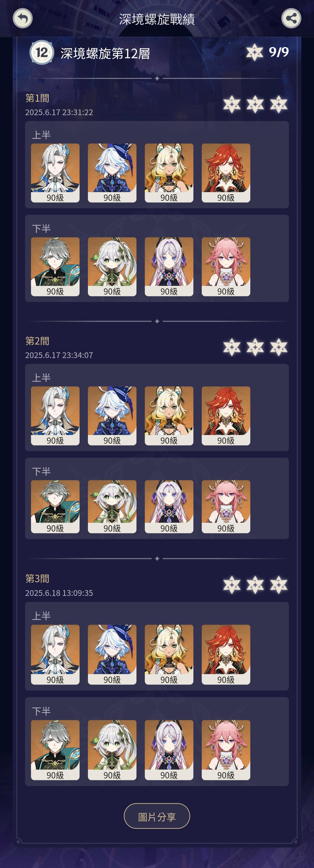
Task: Click the 9/9 star total icon
Action: 254,52
